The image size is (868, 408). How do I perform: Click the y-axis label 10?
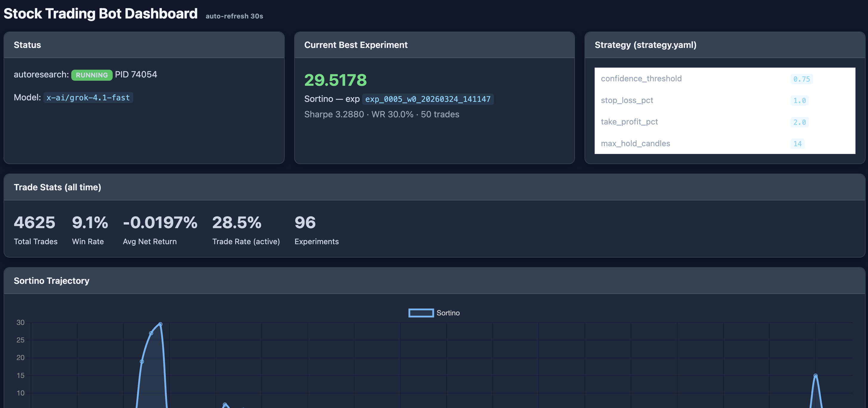coord(21,393)
